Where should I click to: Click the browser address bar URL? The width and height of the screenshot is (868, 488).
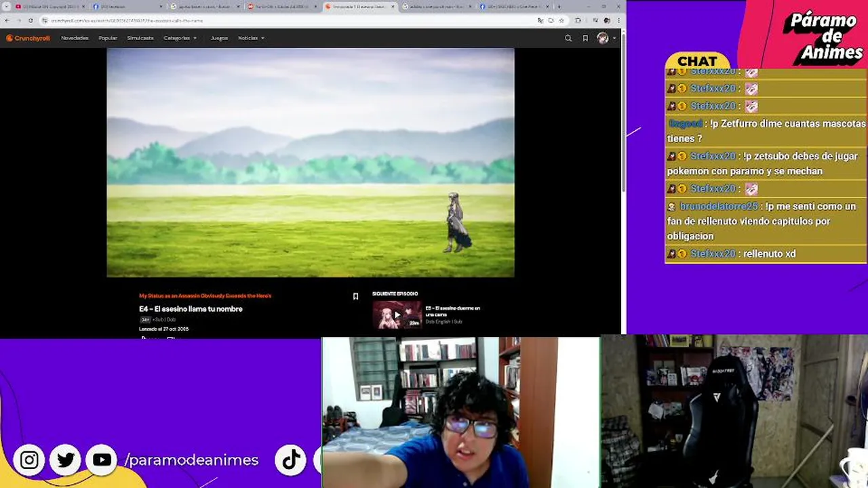pos(127,20)
